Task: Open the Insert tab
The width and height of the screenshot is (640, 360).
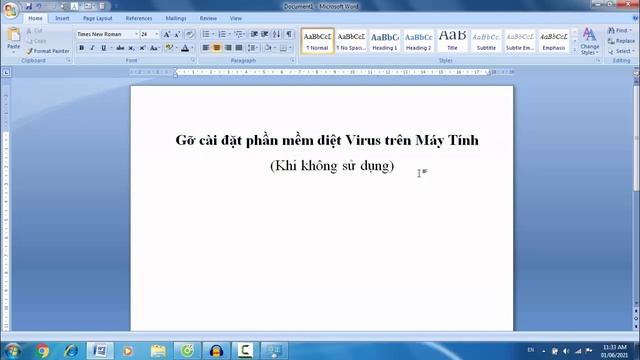Action: pyautogui.click(x=62, y=18)
